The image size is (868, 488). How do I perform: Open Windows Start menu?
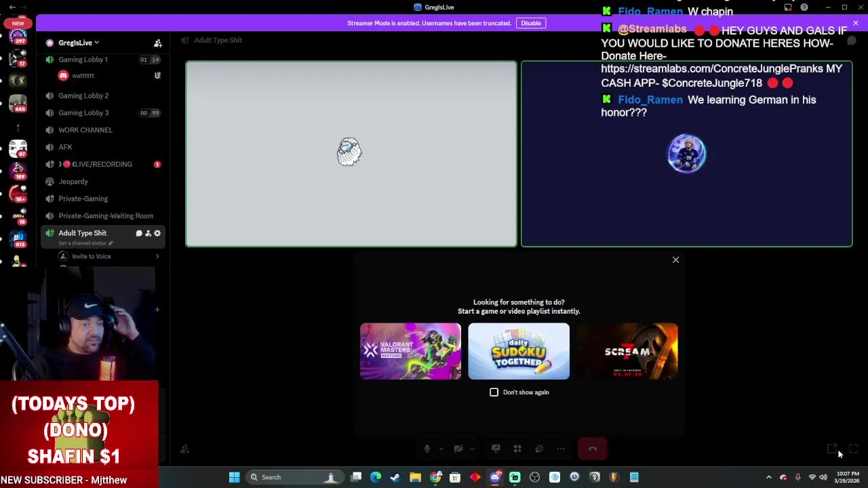[234, 477]
